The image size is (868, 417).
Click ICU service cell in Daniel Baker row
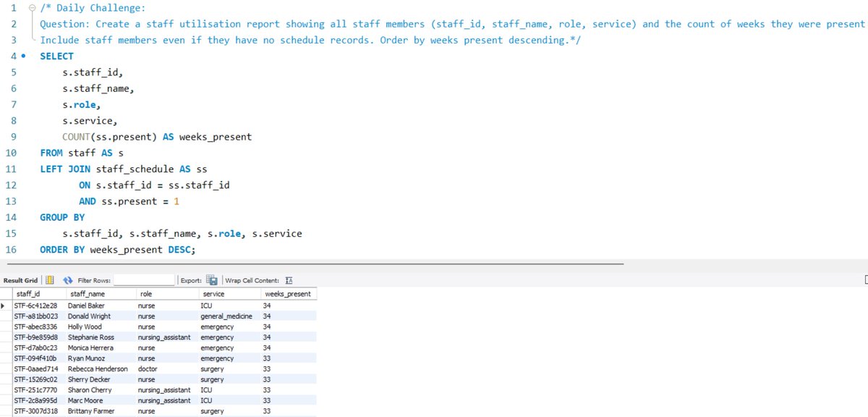click(x=230, y=306)
